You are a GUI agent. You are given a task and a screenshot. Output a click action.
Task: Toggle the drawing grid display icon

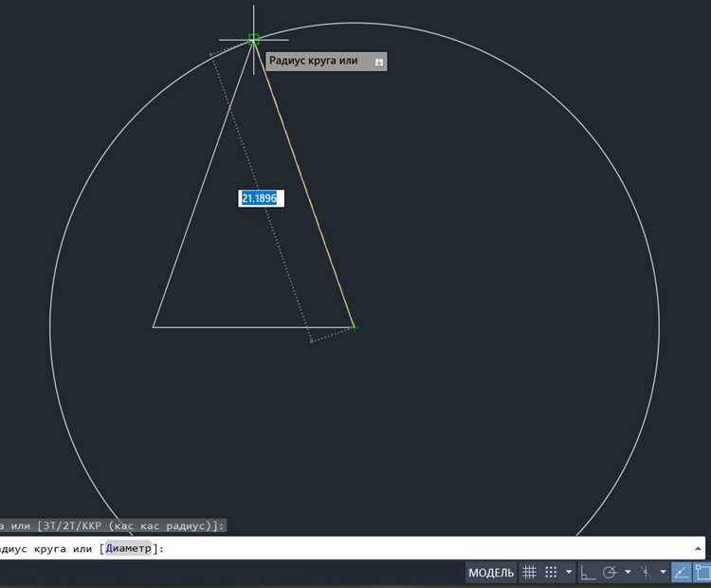(x=529, y=573)
